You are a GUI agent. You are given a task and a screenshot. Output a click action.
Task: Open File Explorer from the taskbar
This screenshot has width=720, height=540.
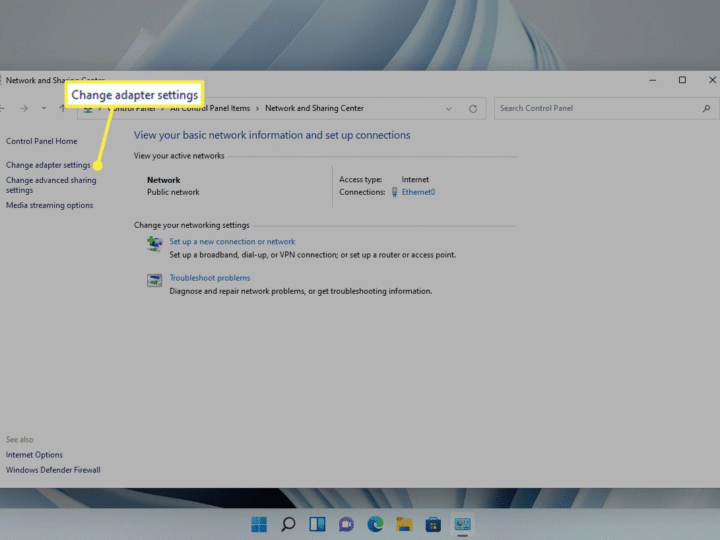pos(404,524)
